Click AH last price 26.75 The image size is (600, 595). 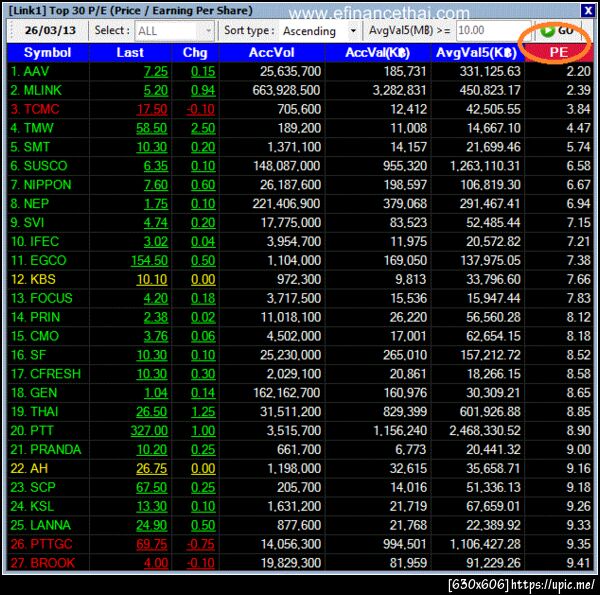[x=152, y=468]
